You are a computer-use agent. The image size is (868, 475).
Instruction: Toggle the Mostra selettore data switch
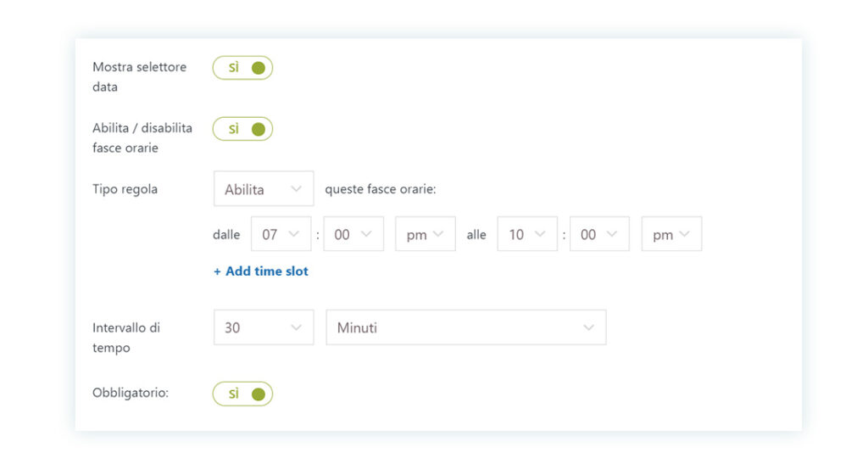(x=242, y=68)
